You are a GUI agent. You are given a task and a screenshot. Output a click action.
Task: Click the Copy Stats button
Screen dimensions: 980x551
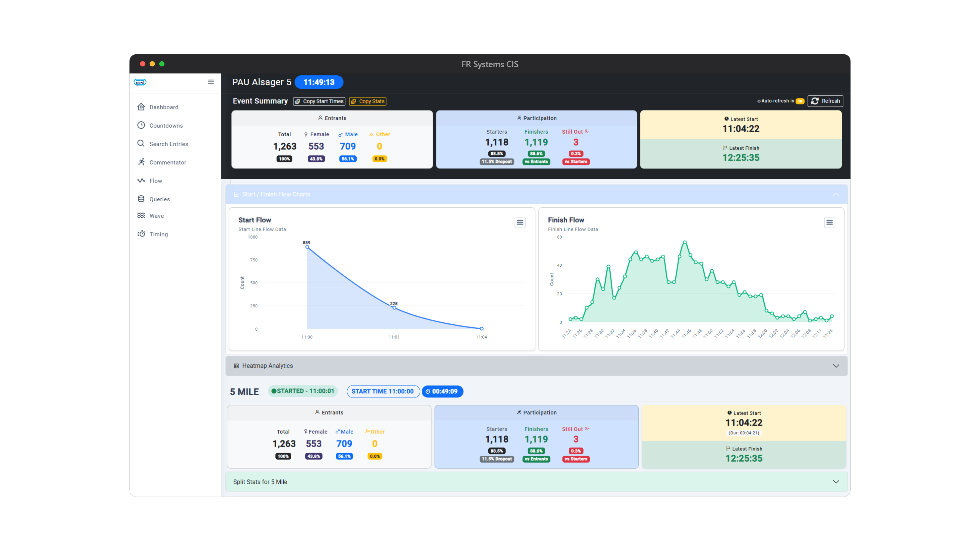pyautogui.click(x=367, y=101)
